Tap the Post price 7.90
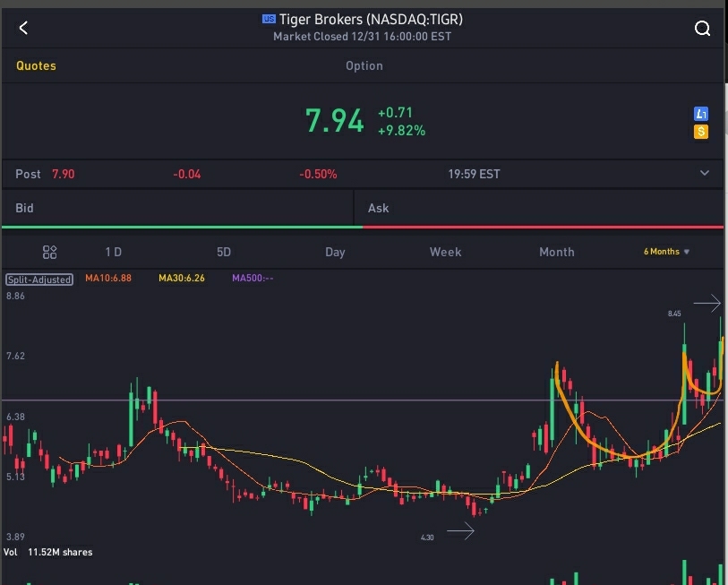Image resolution: width=728 pixels, height=585 pixels. 64,174
